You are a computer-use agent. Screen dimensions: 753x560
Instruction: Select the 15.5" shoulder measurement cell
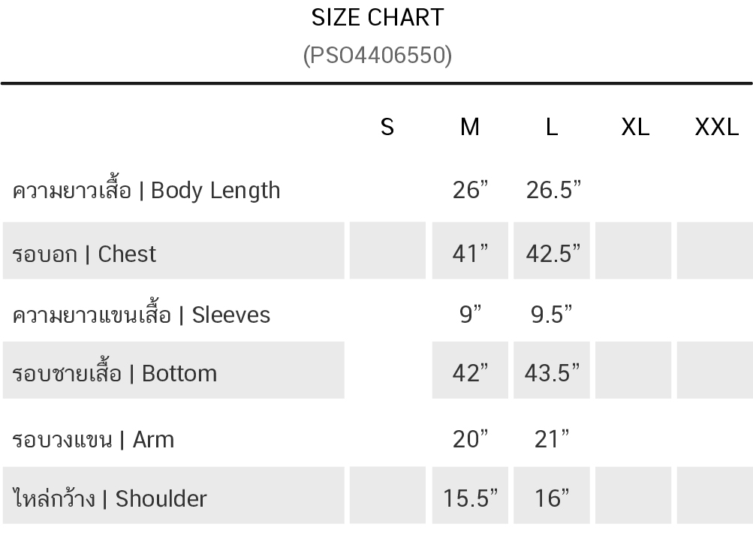tap(470, 498)
